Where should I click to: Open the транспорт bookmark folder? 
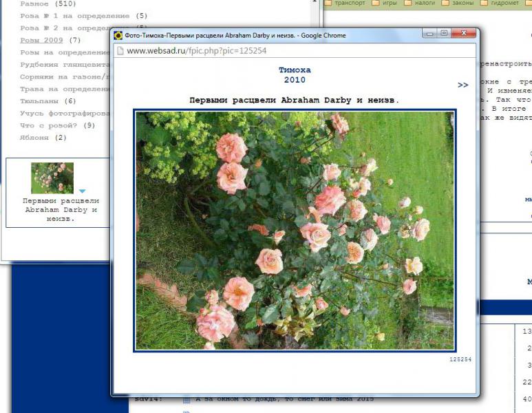click(346, 3)
